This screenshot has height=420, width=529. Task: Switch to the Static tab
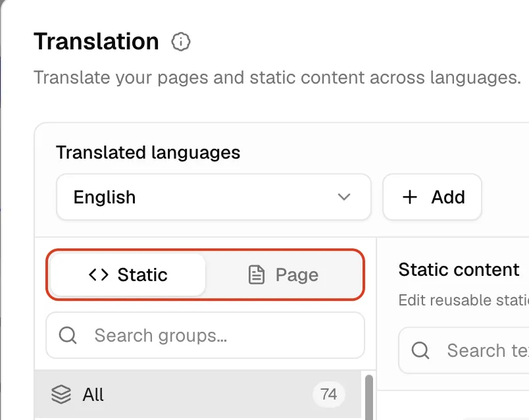click(x=128, y=275)
